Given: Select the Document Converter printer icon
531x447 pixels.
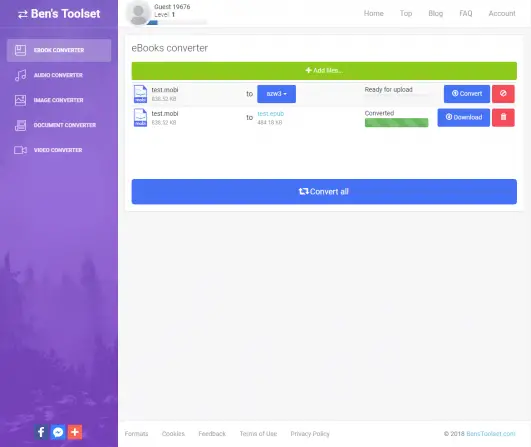Looking at the screenshot, I should (x=20, y=125).
